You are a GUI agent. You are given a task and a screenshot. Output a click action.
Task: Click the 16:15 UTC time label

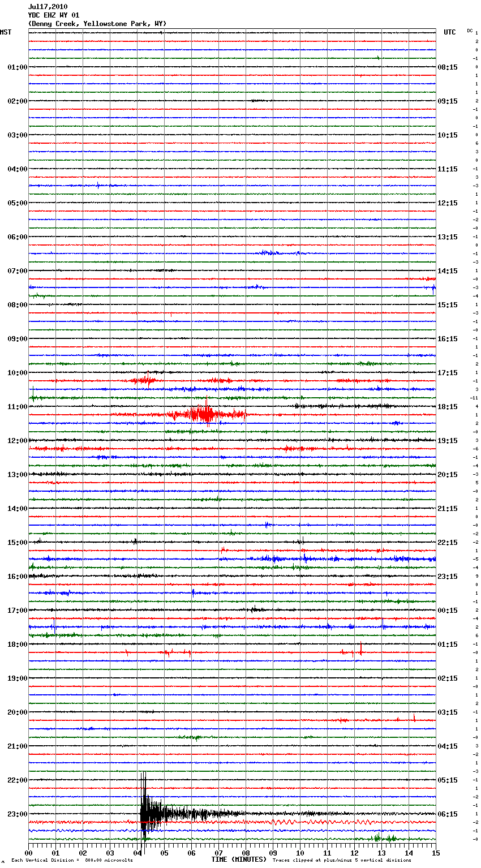pos(448,339)
